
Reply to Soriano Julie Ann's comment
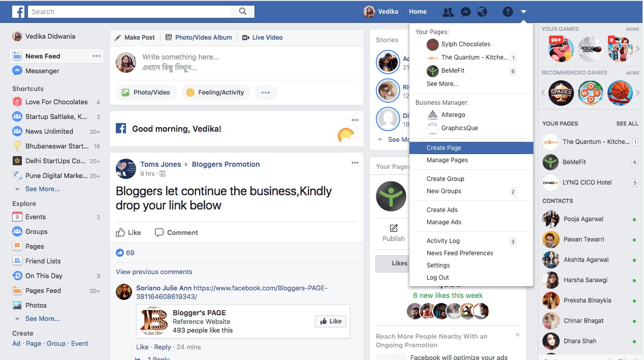pos(163,347)
